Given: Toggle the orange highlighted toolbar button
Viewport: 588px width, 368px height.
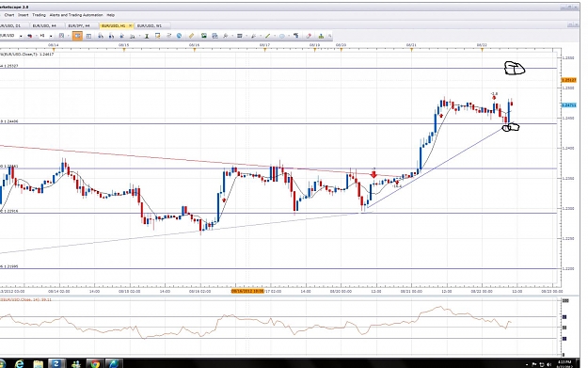Looking at the screenshot, I should tap(77, 36).
